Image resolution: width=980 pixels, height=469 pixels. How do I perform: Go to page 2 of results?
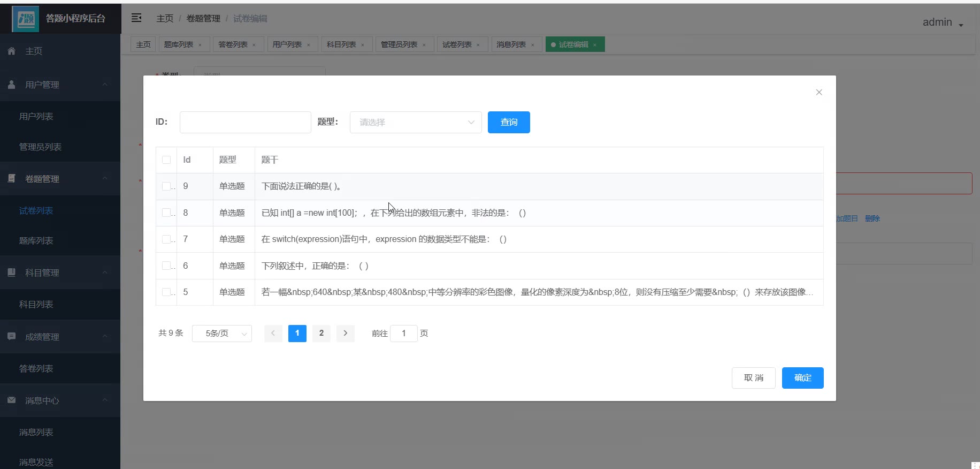pos(321,333)
